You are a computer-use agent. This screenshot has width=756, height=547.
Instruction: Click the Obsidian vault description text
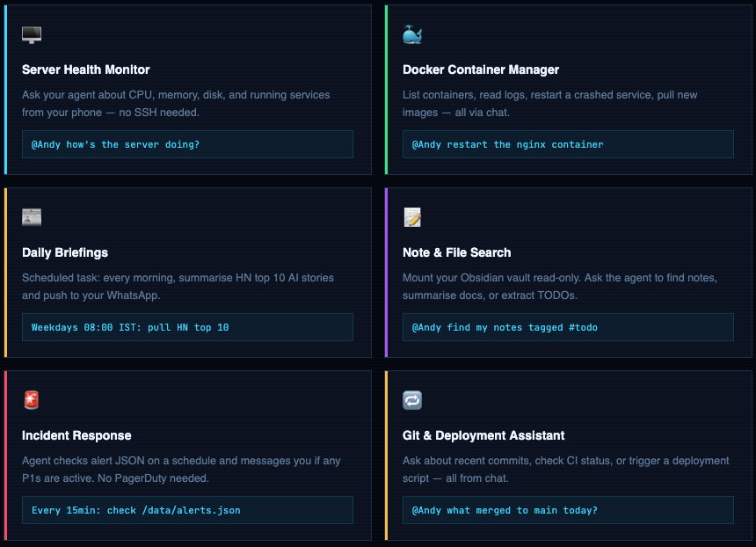(x=560, y=287)
